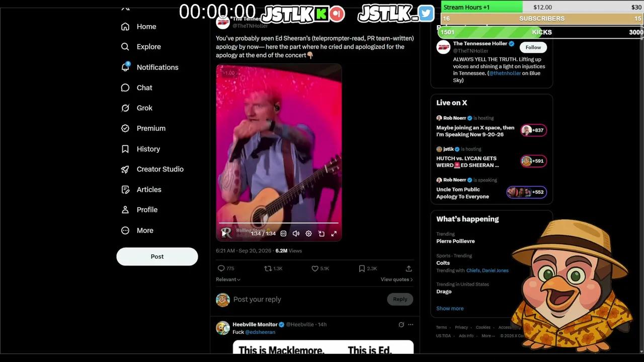Open the Explore page
Image resolution: width=644 pixels, height=362 pixels.
pyautogui.click(x=141, y=47)
